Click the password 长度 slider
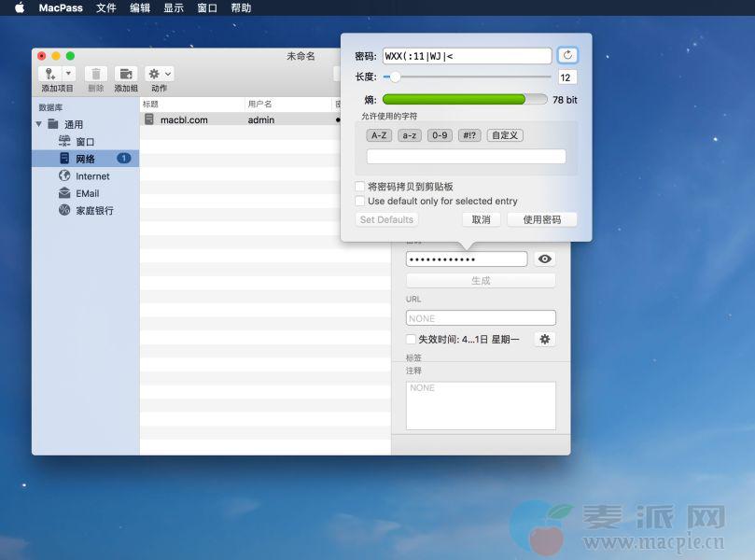Screen dimensions: 755x560 tap(467, 77)
